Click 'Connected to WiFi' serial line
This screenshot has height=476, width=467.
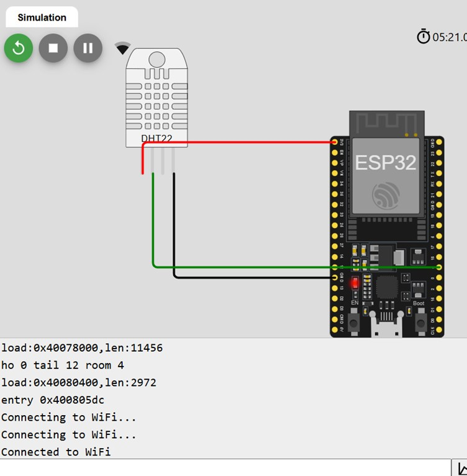[56, 452]
